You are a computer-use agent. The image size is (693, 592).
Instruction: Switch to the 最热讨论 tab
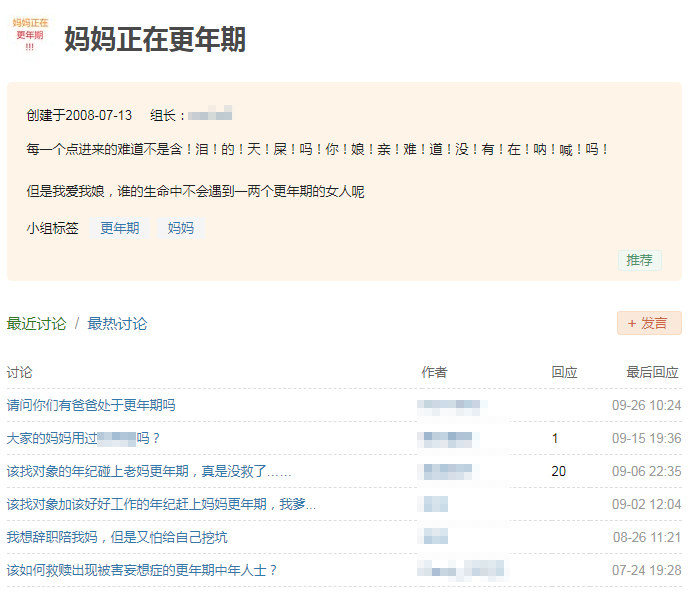[117, 324]
